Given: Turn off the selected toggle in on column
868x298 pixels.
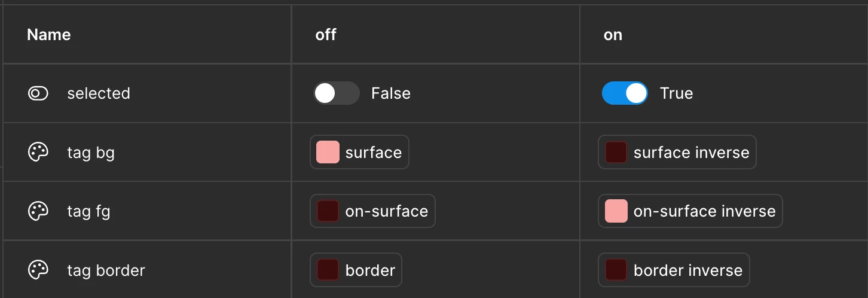Looking at the screenshot, I should (625, 93).
